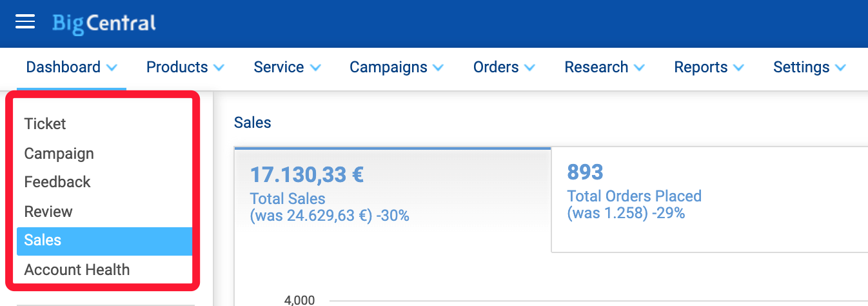The image size is (868, 306).
Task: Expand the Settings dropdown chevron
Action: click(x=840, y=68)
